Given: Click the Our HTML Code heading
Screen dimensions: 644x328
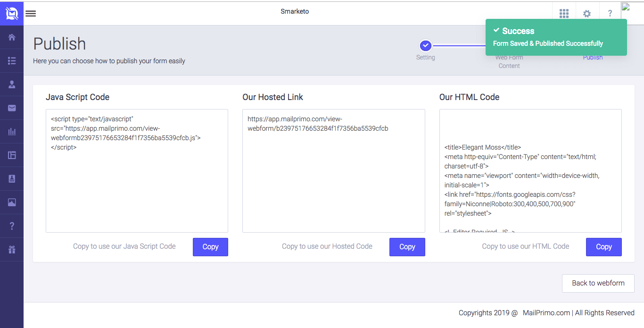Looking at the screenshot, I should (470, 97).
